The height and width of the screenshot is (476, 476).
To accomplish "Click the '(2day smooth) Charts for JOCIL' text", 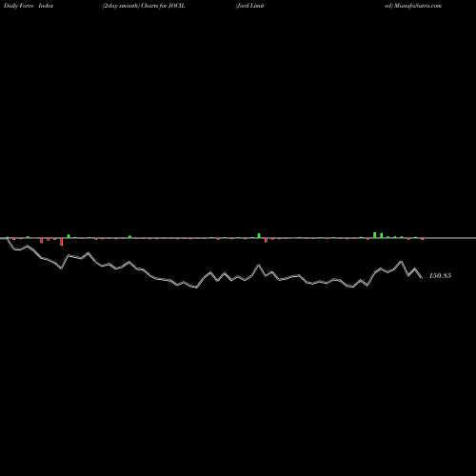I will pyautogui.click(x=144, y=6).
